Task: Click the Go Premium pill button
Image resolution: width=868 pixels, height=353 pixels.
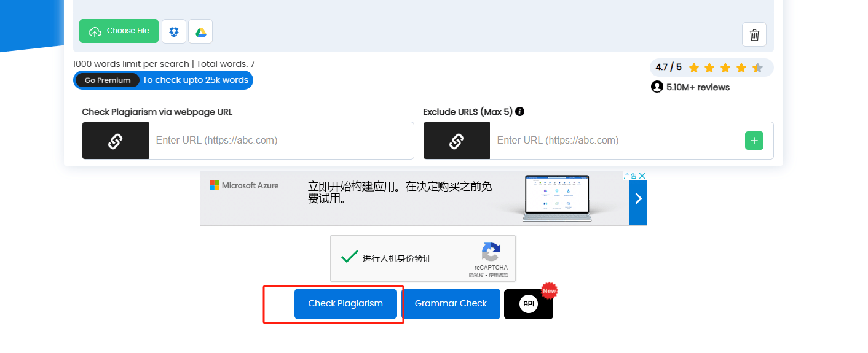Action: tap(108, 80)
